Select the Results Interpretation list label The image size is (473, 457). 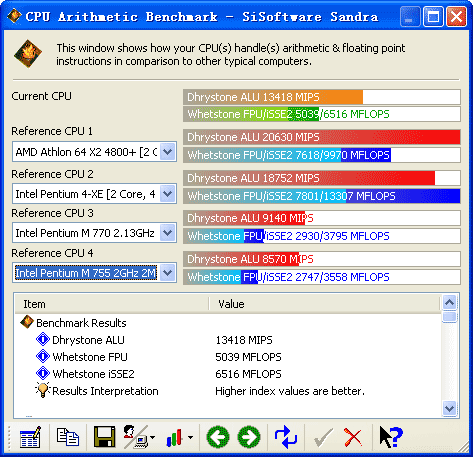click(x=105, y=391)
